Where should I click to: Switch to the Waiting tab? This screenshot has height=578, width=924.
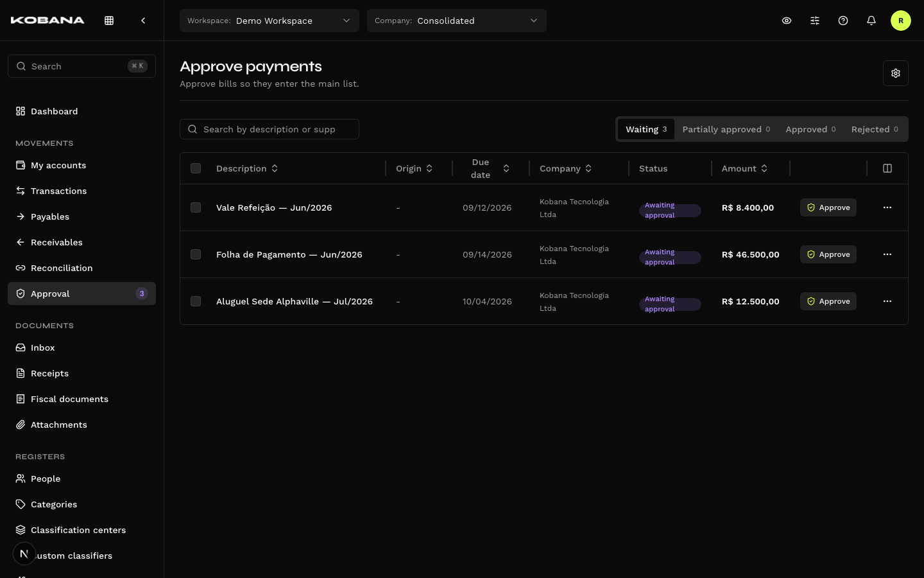(646, 129)
